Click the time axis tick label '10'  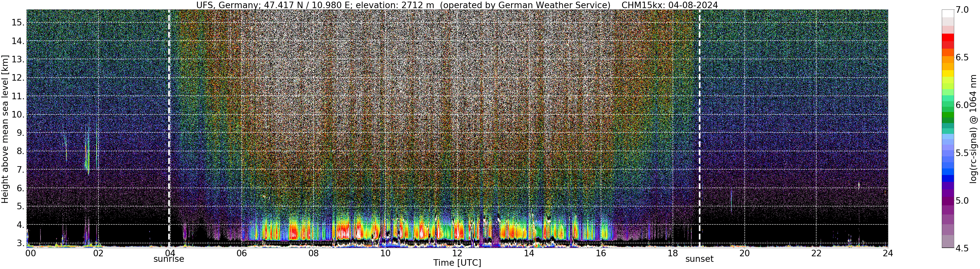click(x=385, y=253)
